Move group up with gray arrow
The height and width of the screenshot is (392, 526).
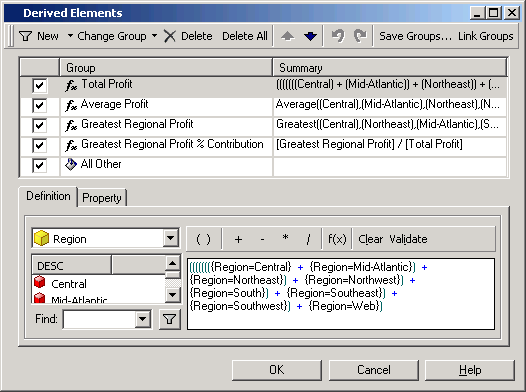click(x=287, y=36)
